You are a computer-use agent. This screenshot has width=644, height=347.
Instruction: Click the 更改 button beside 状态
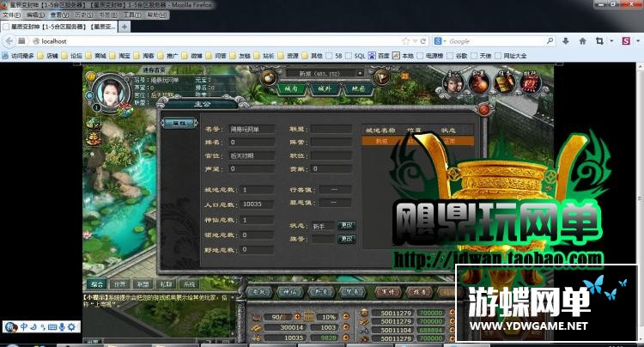click(x=346, y=225)
